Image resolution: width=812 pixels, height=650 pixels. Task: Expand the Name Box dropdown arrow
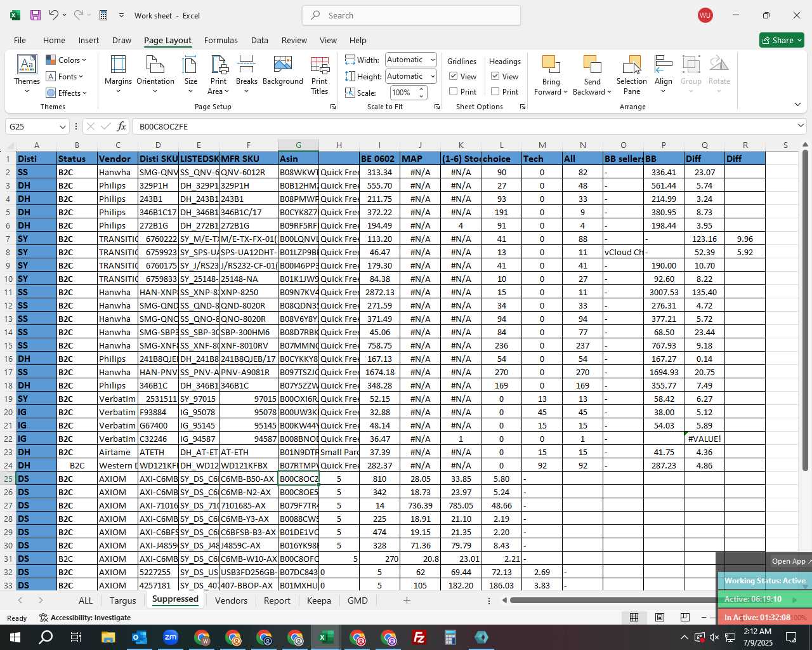click(62, 126)
